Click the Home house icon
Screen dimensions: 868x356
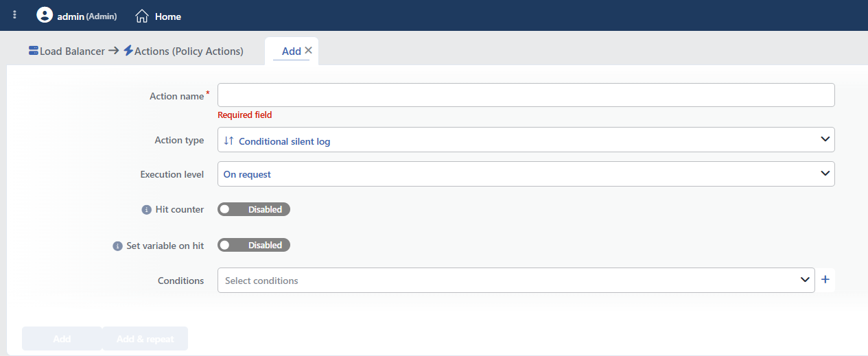point(142,16)
